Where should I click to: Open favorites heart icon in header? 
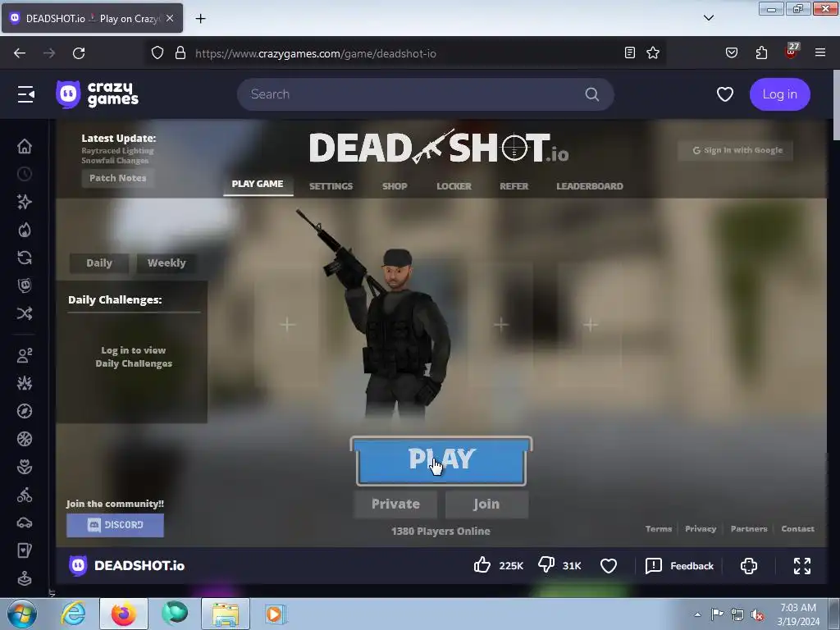[x=725, y=94]
